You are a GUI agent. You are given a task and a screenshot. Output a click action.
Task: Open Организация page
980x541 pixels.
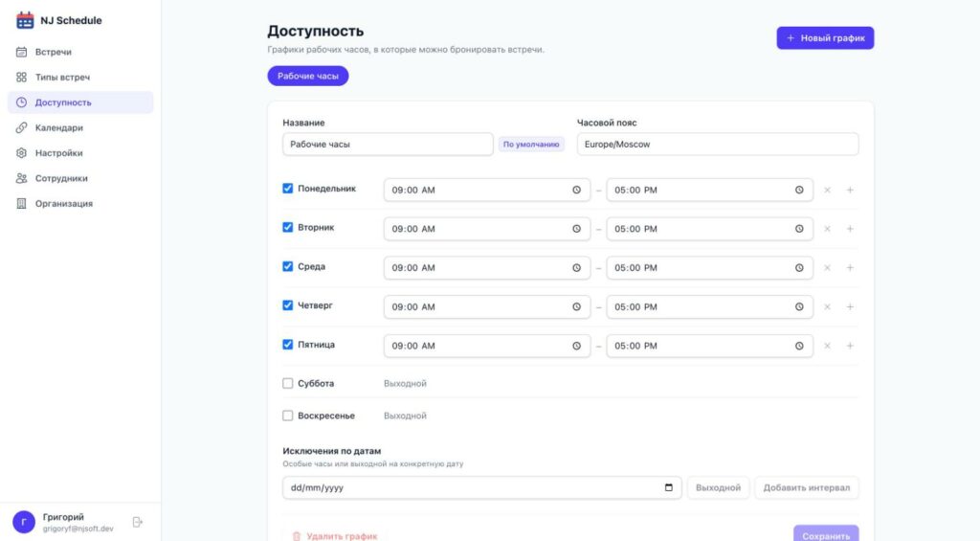(80, 203)
